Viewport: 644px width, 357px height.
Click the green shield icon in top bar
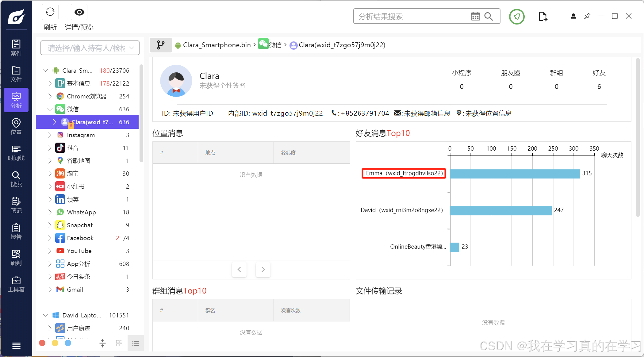(517, 17)
